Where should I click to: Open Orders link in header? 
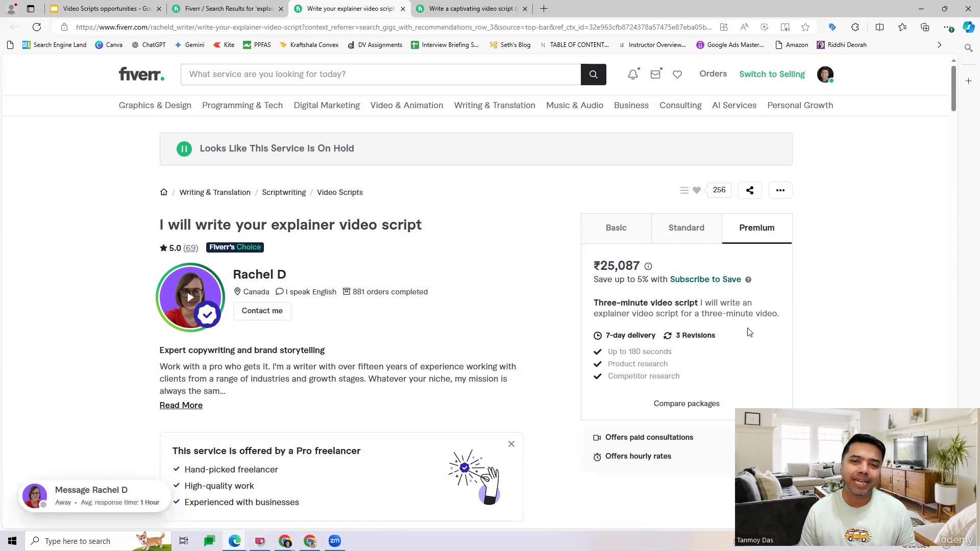click(713, 74)
